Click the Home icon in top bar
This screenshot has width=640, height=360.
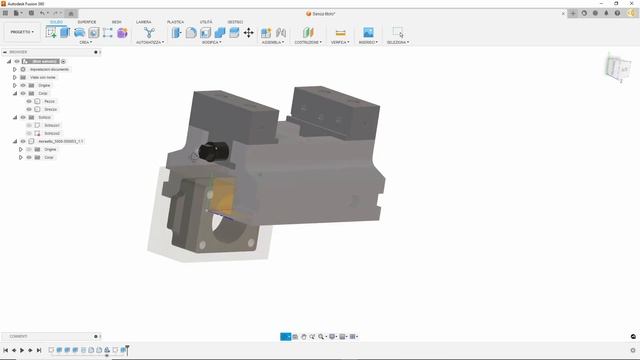pos(71,13)
